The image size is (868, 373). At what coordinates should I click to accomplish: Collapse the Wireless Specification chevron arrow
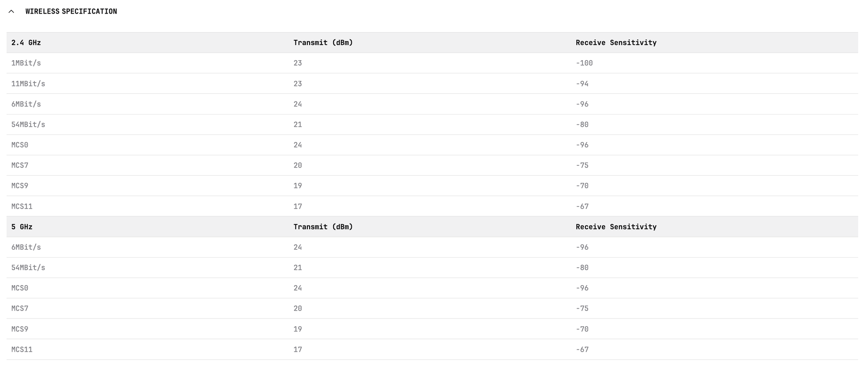click(11, 11)
